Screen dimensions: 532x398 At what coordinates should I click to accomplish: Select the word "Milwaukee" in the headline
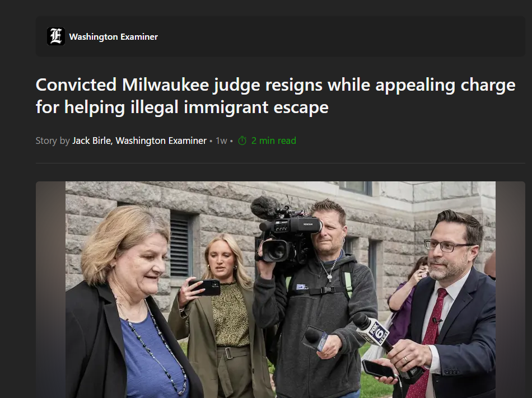(165, 85)
